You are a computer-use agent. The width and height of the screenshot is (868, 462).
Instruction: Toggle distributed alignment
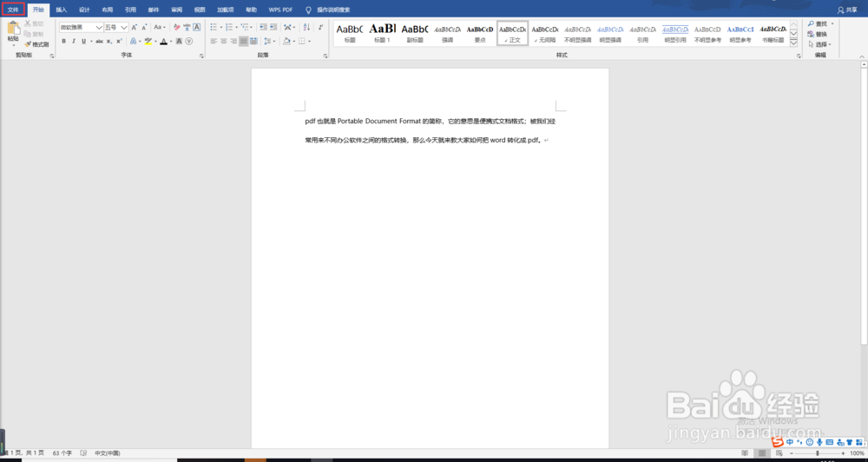[x=253, y=41]
